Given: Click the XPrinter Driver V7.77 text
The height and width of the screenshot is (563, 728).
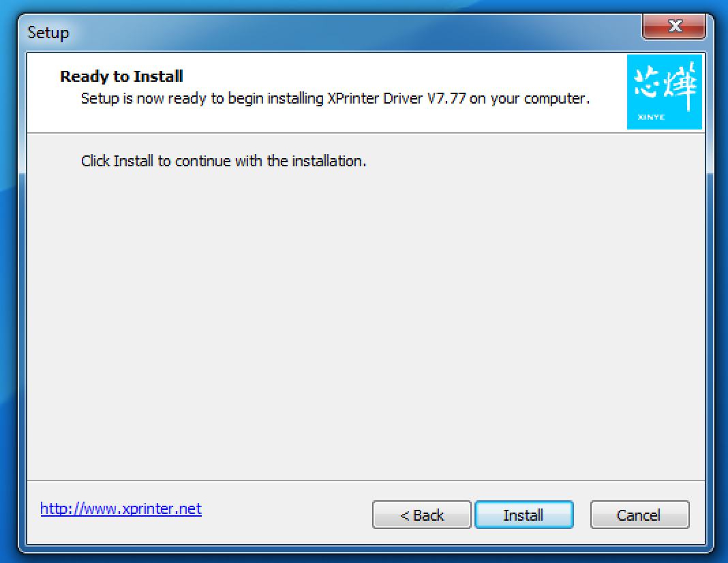Looking at the screenshot, I should click(396, 98).
